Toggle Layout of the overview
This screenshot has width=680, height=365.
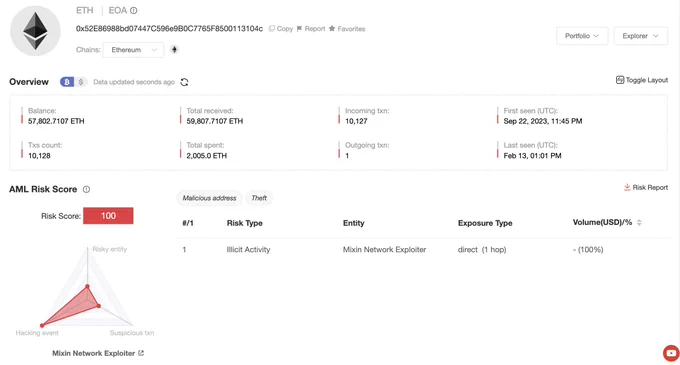(642, 80)
